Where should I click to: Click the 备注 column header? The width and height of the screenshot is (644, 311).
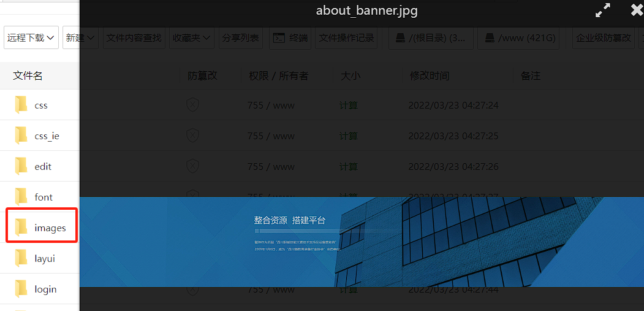point(531,75)
